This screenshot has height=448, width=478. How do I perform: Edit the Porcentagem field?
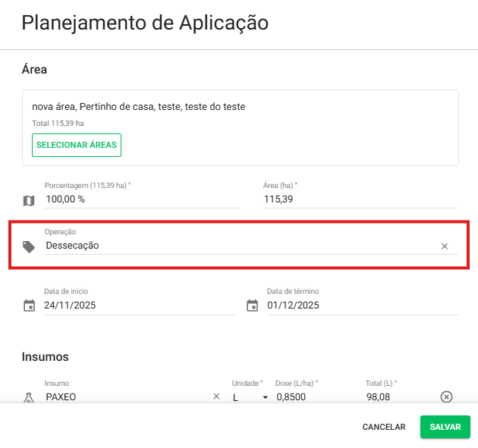[x=141, y=199]
